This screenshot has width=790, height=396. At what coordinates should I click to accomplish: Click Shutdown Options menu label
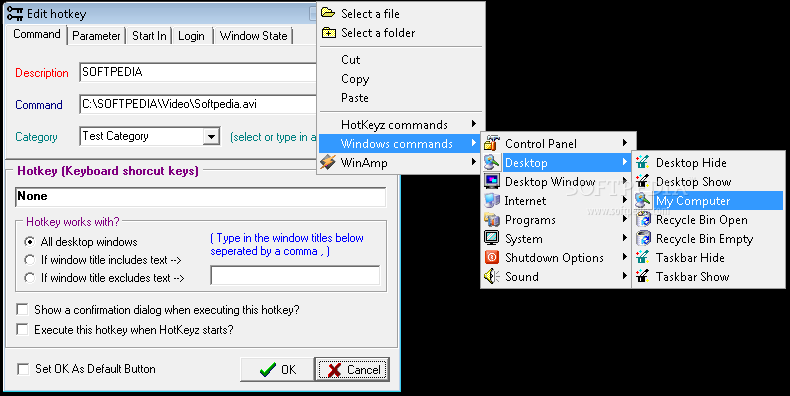(554, 258)
